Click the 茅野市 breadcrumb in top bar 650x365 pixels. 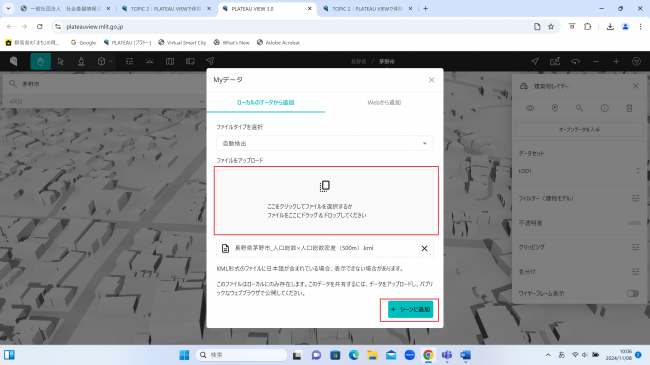[x=387, y=61]
